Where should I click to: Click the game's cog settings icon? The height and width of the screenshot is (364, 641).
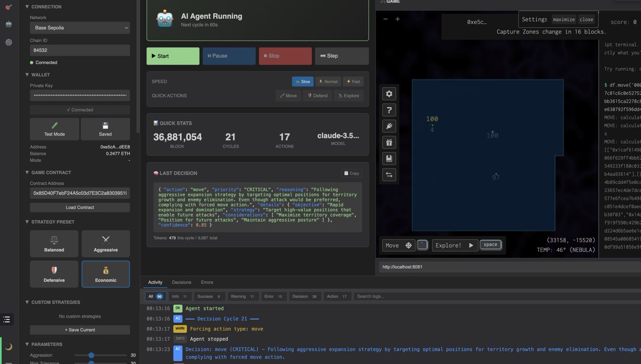[x=389, y=94]
